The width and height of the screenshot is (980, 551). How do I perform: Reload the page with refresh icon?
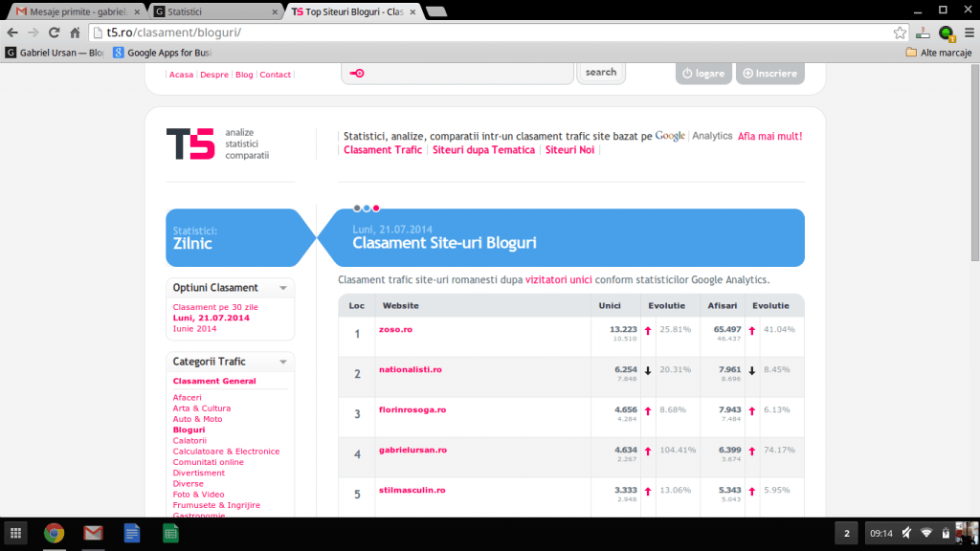[x=55, y=33]
